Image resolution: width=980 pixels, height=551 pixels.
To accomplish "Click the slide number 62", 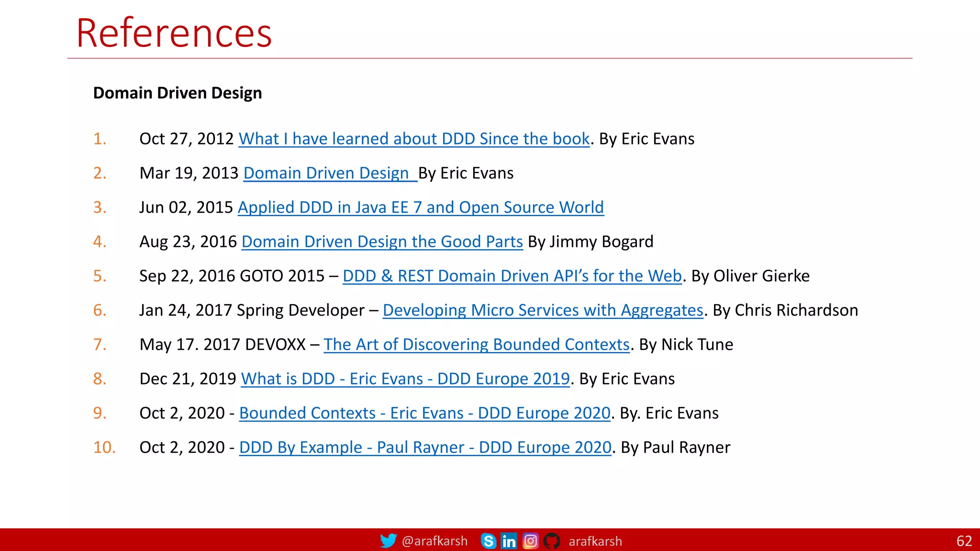I will click(964, 541).
